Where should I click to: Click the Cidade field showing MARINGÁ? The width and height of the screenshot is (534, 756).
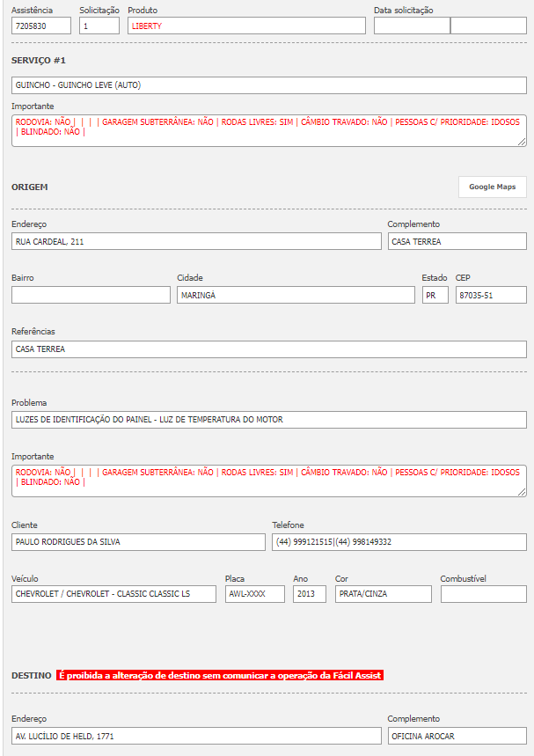pyautogui.click(x=296, y=295)
